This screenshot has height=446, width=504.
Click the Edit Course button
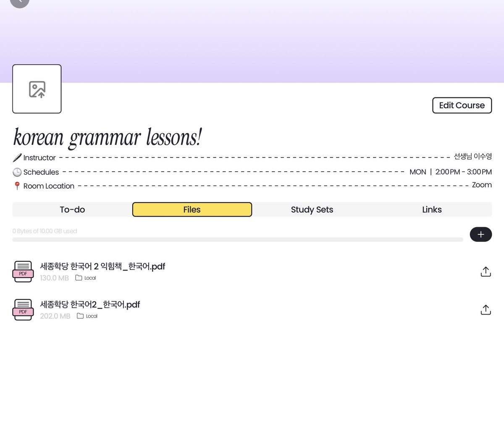(x=462, y=105)
